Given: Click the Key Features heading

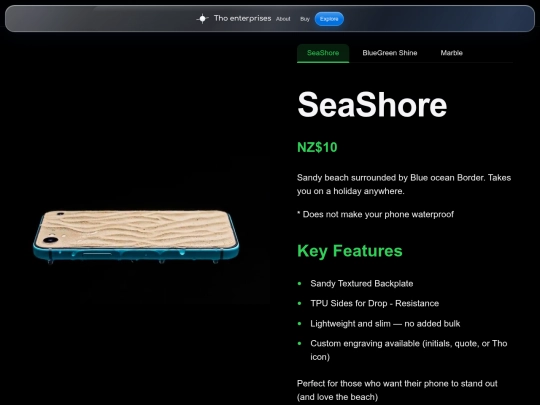Looking at the screenshot, I should point(350,251).
